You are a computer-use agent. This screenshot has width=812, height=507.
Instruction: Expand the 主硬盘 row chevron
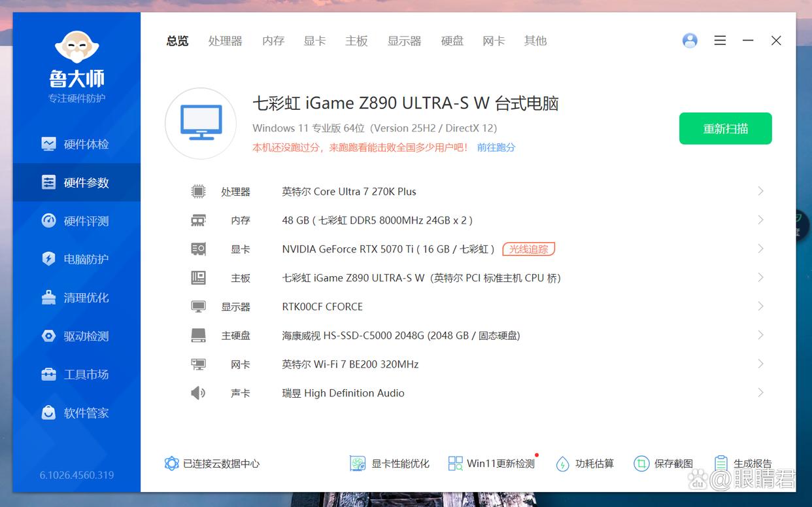[x=760, y=335]
